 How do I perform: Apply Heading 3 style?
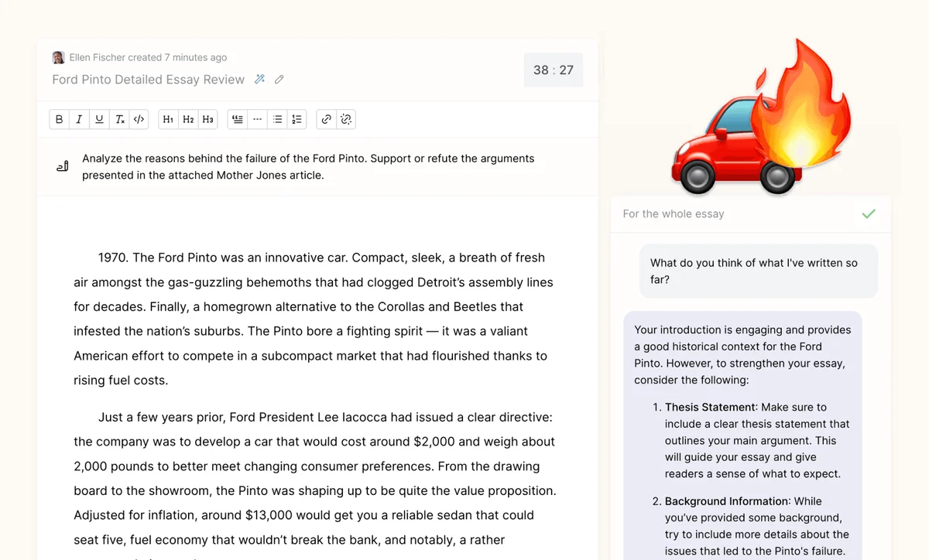(x=207, y=119)
